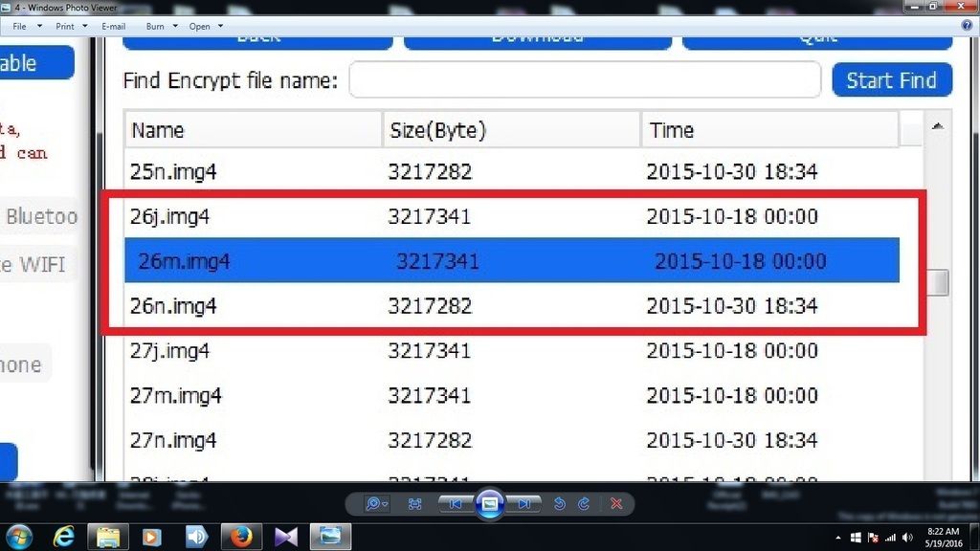Click the E-mail menu item
Screen dimensions: 980x551
coord(113,26)
